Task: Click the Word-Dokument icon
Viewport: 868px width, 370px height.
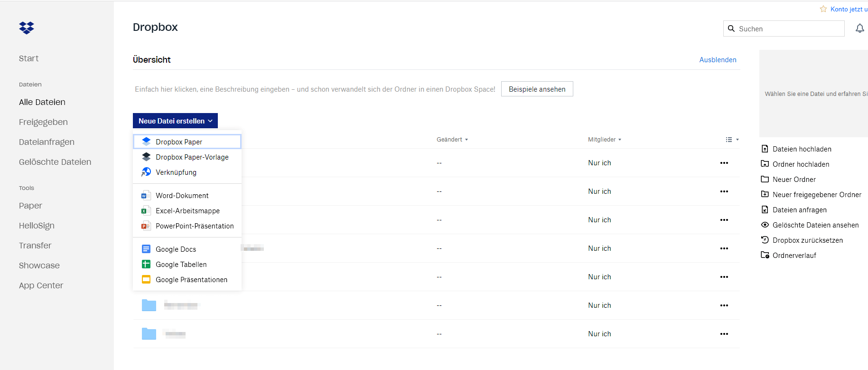Action: click(146, 195)
